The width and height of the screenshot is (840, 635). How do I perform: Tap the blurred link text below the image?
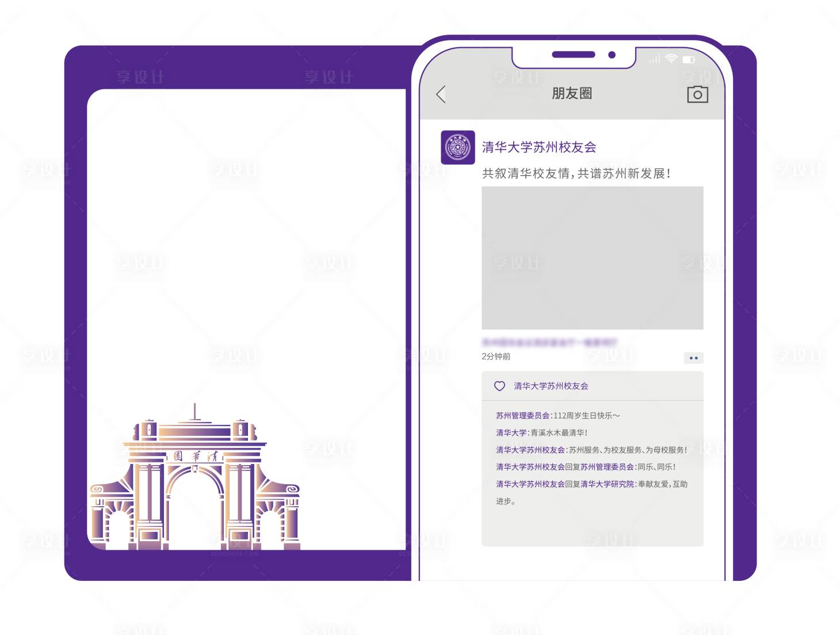click(549, 342)
